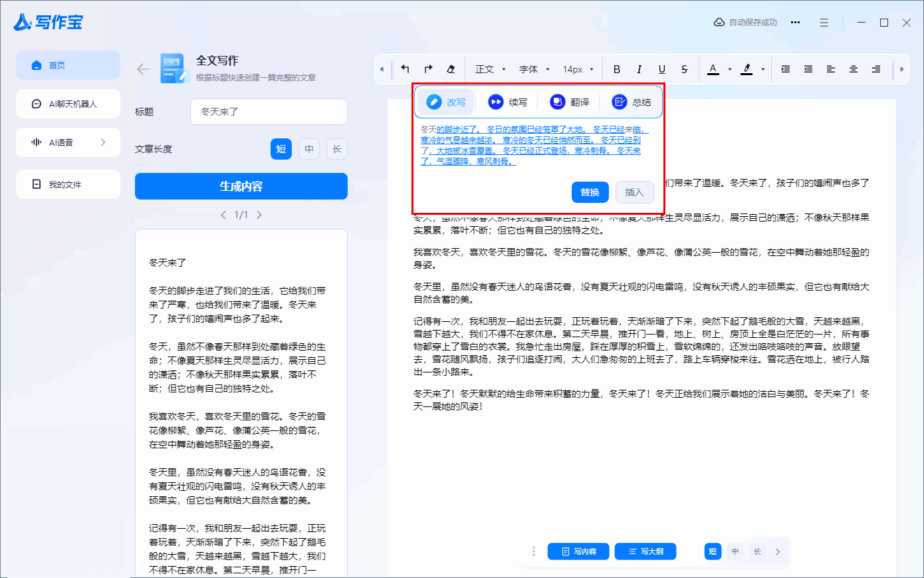Click the 生成内容 generate button
The width and height of the screenshot is (924, 578).
point(241,186)
